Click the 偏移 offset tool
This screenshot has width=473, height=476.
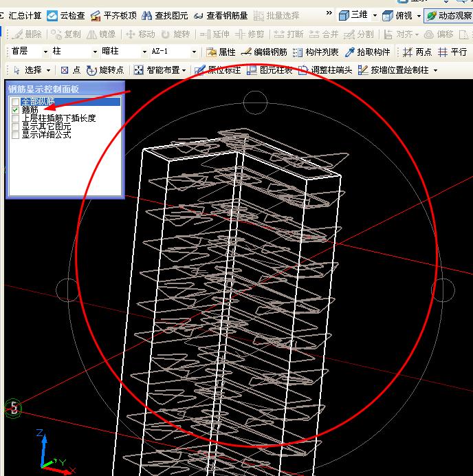click(x=439, y=34)
